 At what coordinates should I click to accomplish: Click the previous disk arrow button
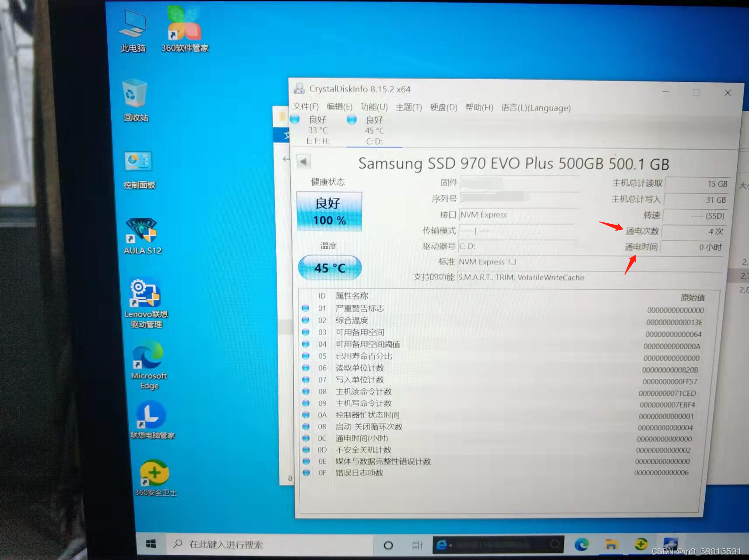304,162
